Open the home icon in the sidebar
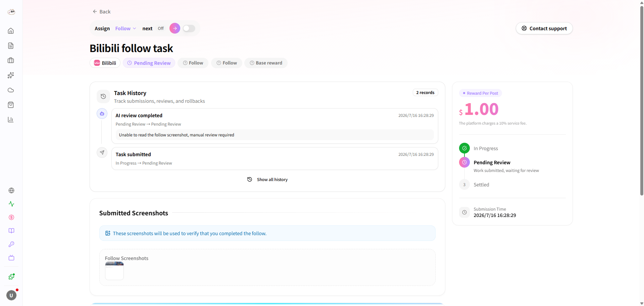Image resolution: width=644 pixels, height=306 pixels. coord(11,31)
